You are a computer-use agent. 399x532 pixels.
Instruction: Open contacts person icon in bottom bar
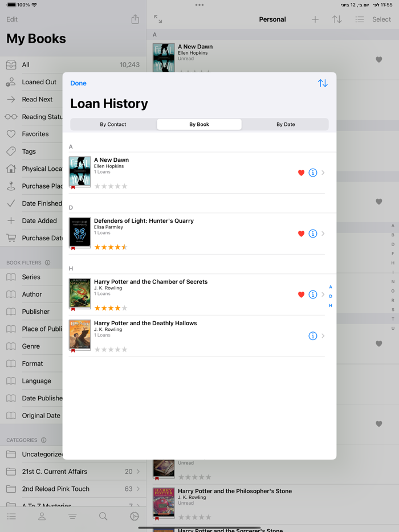click(42, 517)
